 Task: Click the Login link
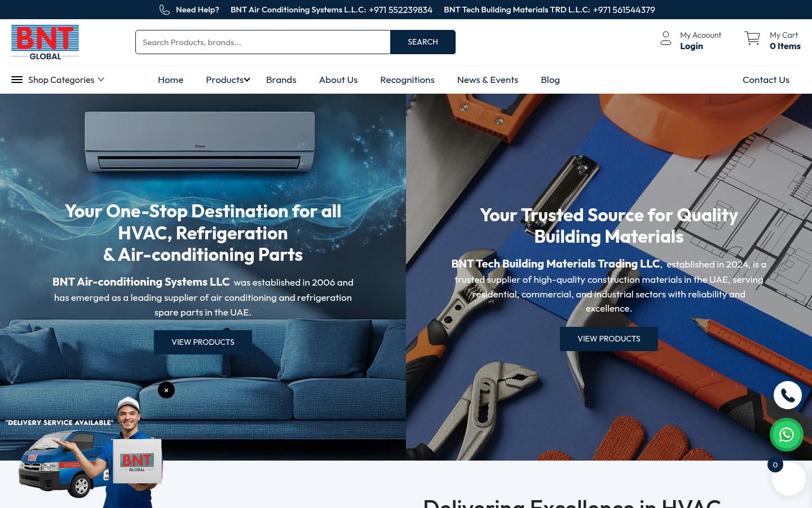click(691, 46)
